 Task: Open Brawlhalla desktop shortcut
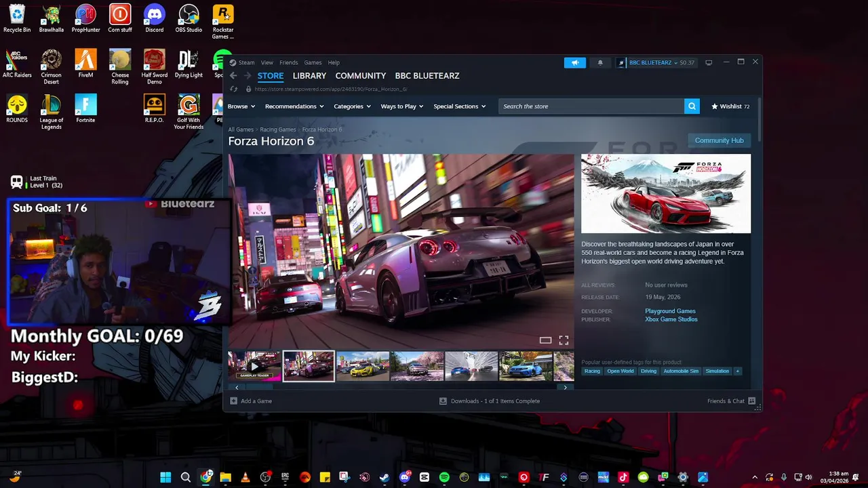(51, 19)
